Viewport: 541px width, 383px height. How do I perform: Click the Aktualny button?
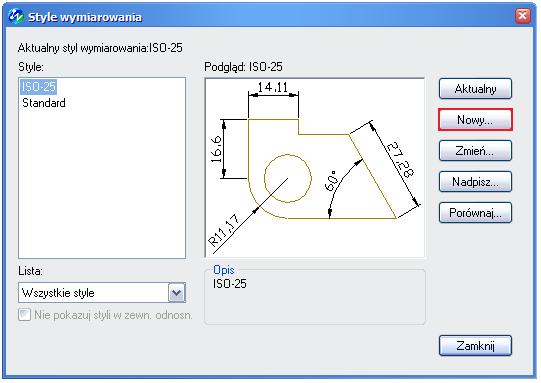tap(475, 89)
